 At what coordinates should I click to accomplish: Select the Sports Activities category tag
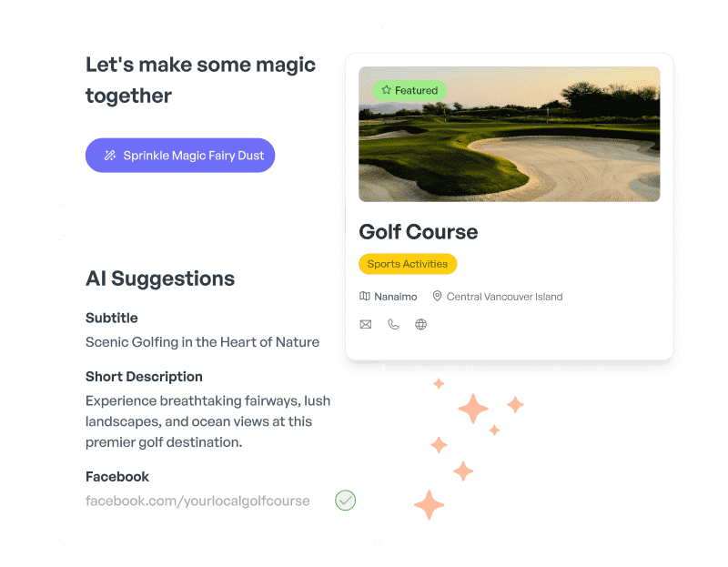coord(408,264)
